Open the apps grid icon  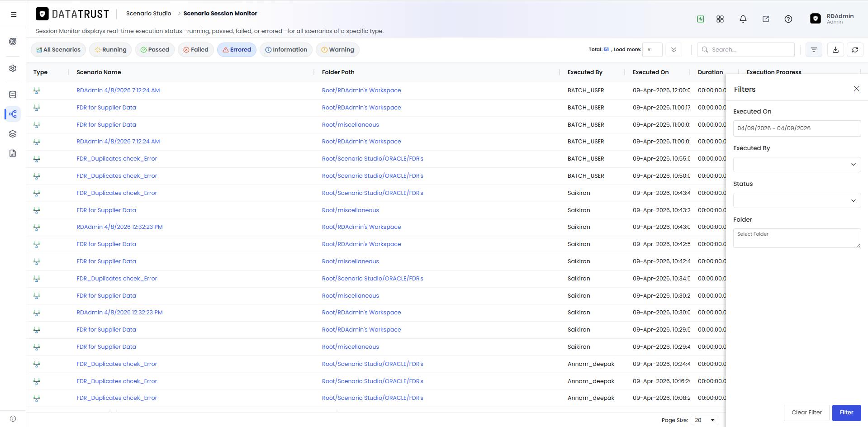(x=720, y=19)
